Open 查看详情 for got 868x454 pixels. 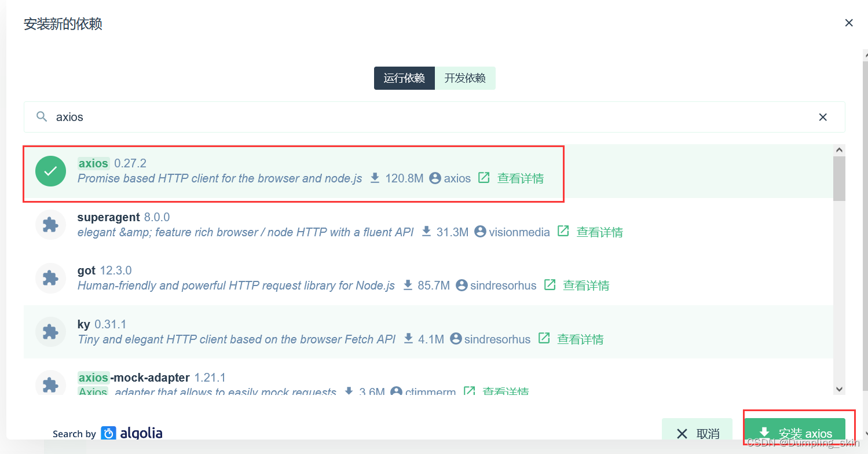(586, 285)
